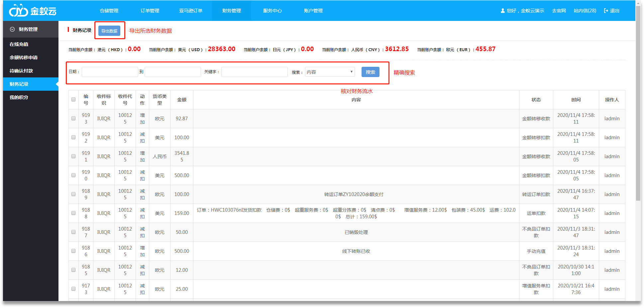The width and height of the screenshot is (644, 308).
Task: Open 站内信(28) messages link
Action: (585, 11)
